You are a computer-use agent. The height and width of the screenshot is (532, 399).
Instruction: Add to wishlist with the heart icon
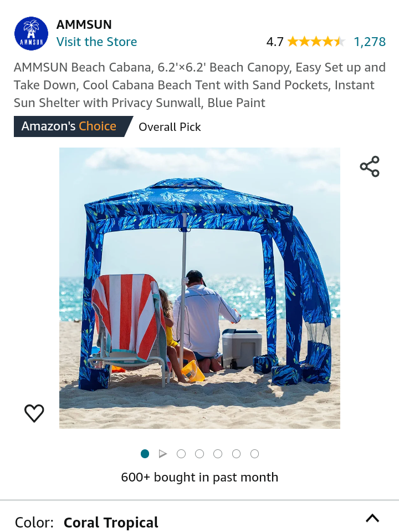point(34,413)
